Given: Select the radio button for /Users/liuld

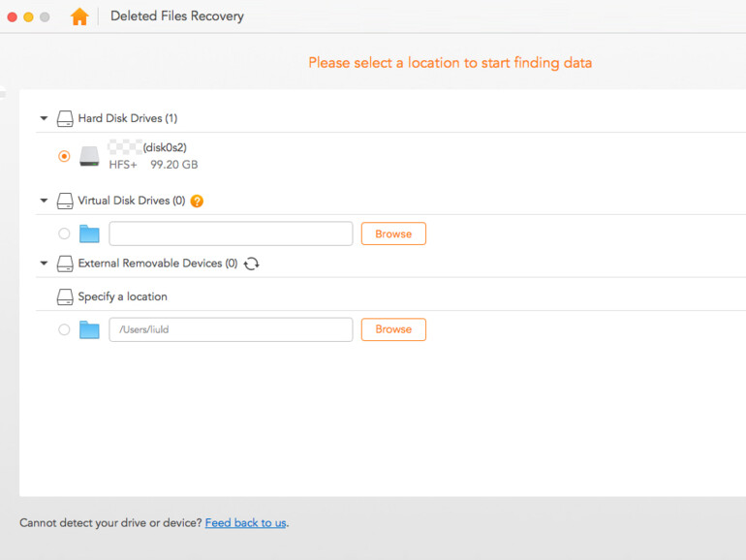Looking at the screenshot, I should point(64,329).
